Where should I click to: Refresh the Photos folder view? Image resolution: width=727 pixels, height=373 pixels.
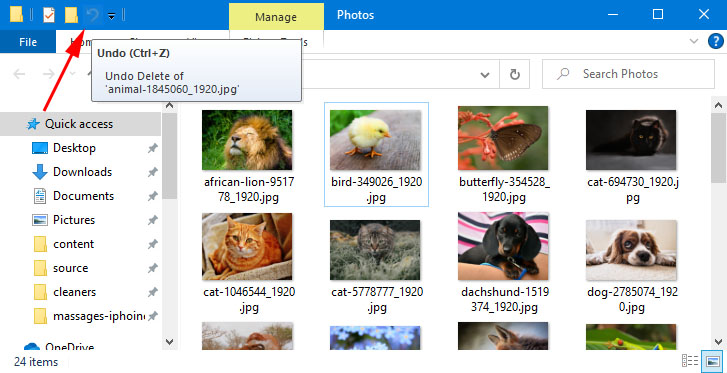coord(514,74)
